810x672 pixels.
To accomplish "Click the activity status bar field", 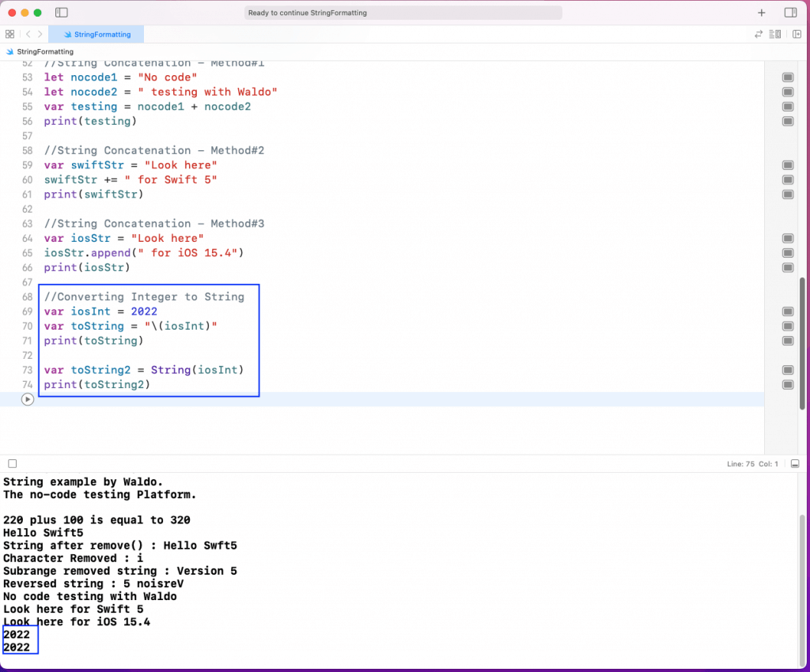I will click(403, 13).
